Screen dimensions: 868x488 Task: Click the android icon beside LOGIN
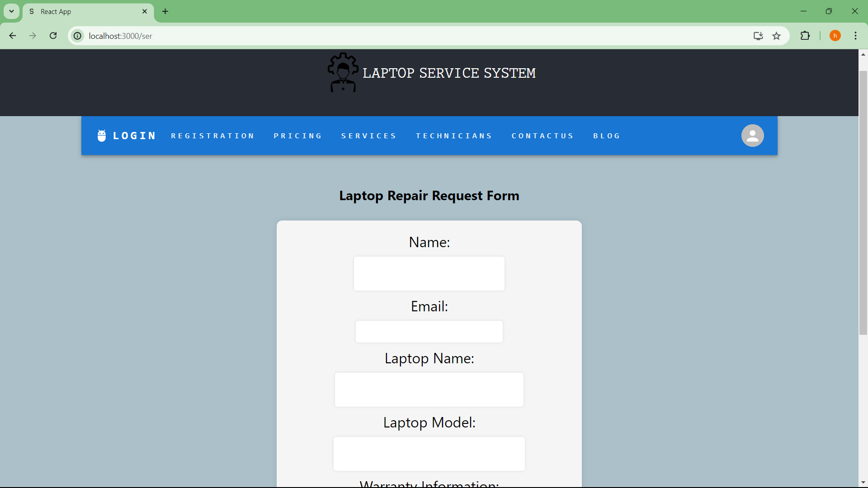coord(102,136)
